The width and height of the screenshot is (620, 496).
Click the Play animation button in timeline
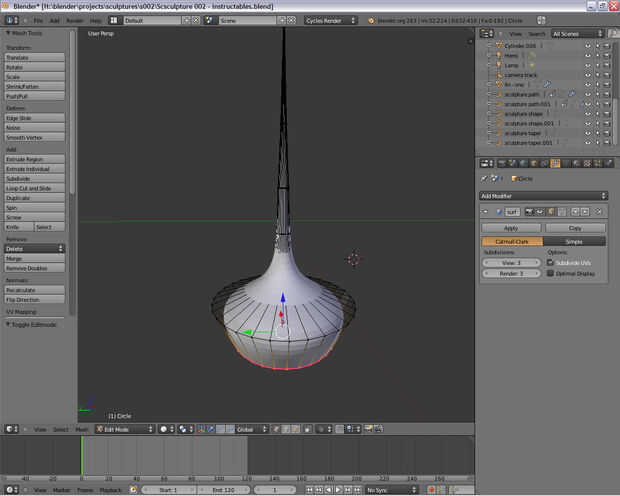coord(339,490)
